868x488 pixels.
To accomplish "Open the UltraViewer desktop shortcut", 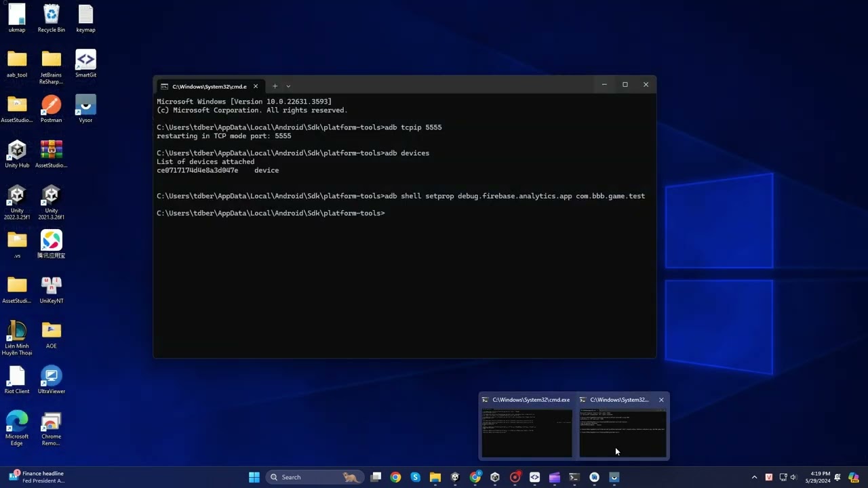I will click(52, 380).
